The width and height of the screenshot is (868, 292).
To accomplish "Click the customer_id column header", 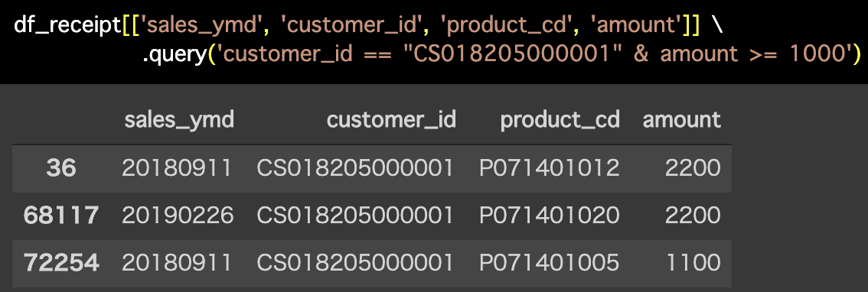I will [391, 119].
